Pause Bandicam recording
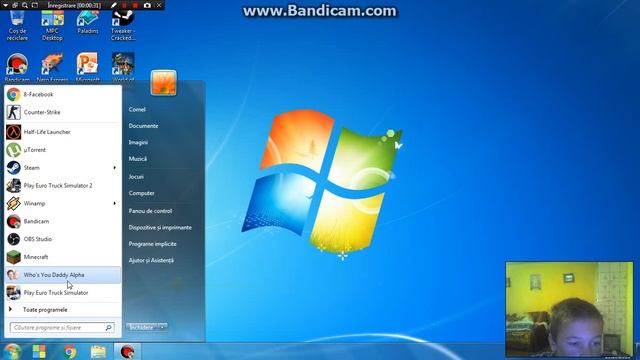 [124, 5]
